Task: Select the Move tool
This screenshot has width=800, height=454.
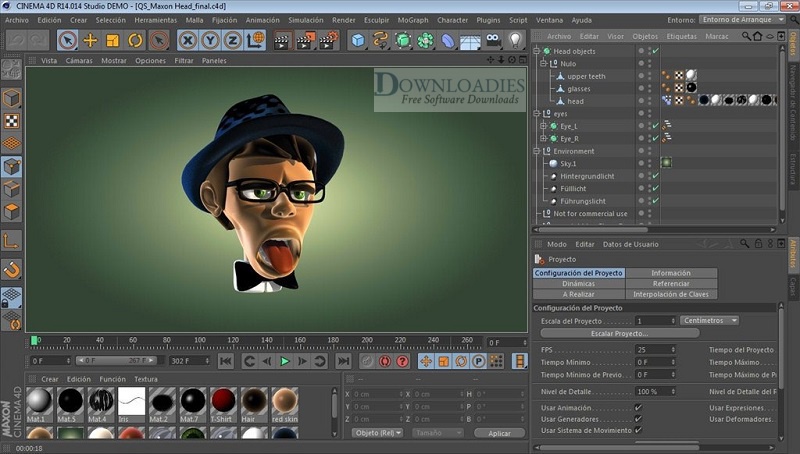Action: 90,40
